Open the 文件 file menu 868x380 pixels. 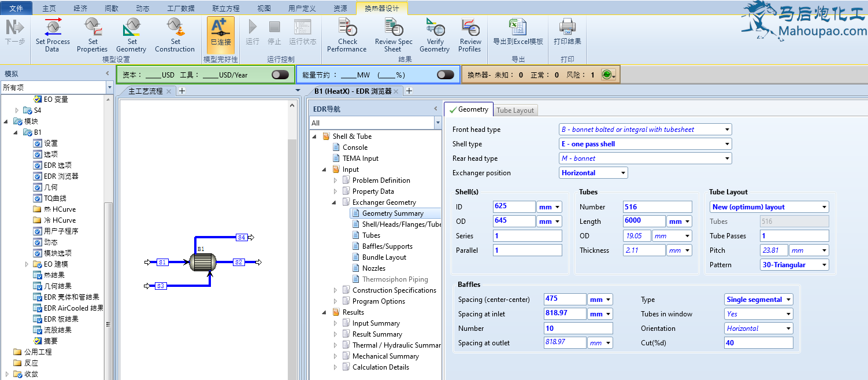pos(16,9)
